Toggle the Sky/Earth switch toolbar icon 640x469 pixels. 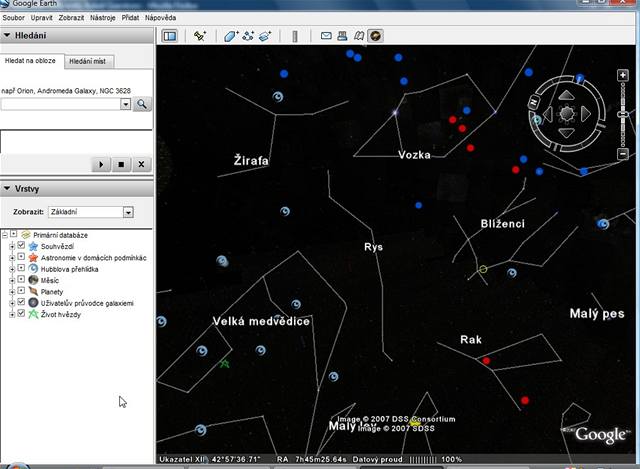pyautogui.click(x=375, y=36)
